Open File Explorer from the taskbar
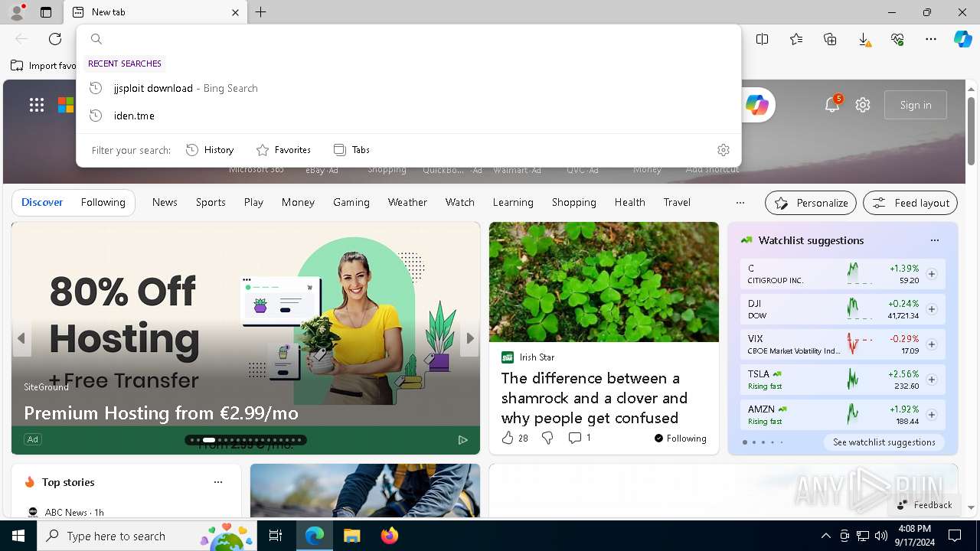 (x=351, y=536)
